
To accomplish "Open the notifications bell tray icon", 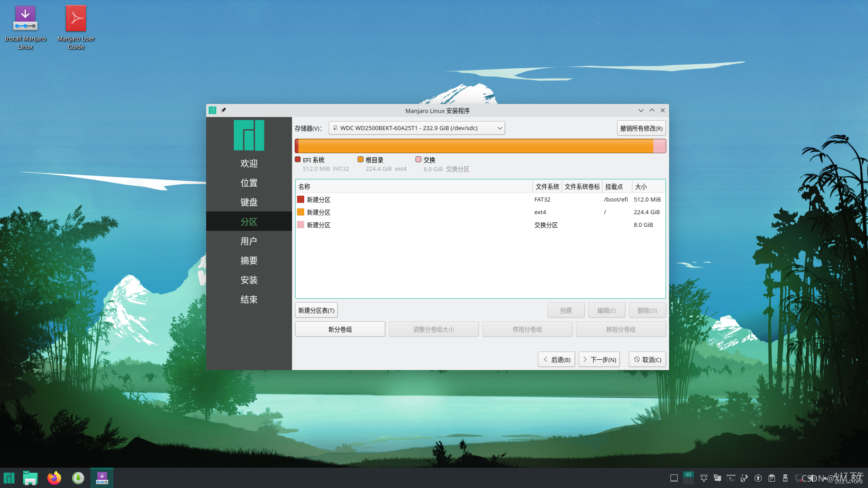I will tap(704, 478).
